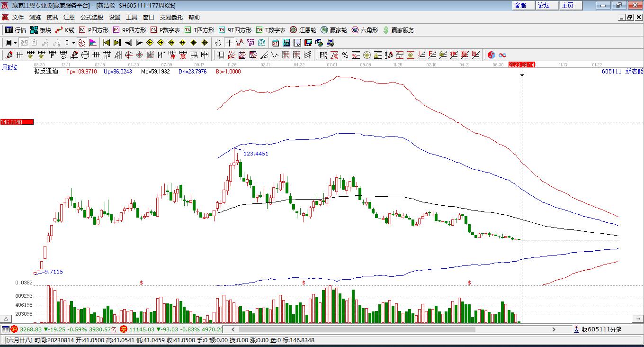This screenshot has height=347, width=644.
Task: Select the hand pan tool
Action: coord(218,43)
